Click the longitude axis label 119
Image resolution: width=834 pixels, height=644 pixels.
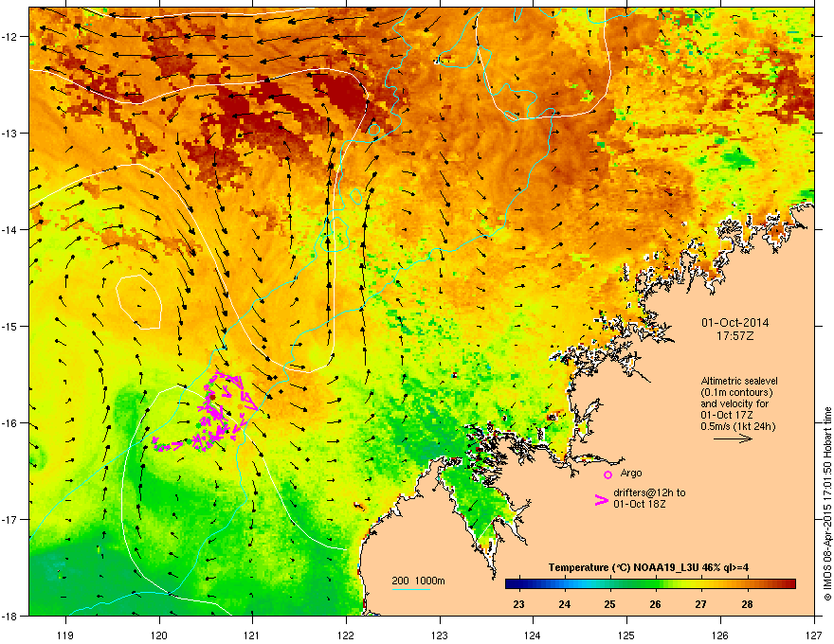(x=65, y=635)
